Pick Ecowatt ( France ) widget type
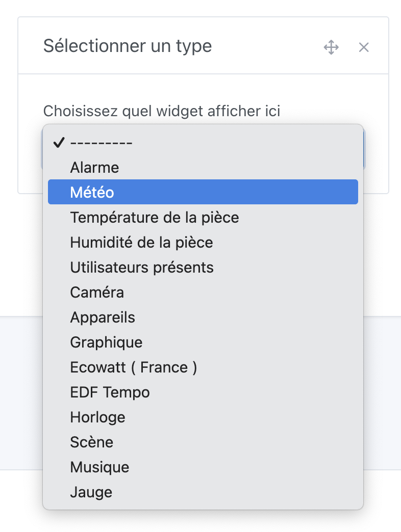401x532 pixels. pyautogui.click(x=133, y=367)
